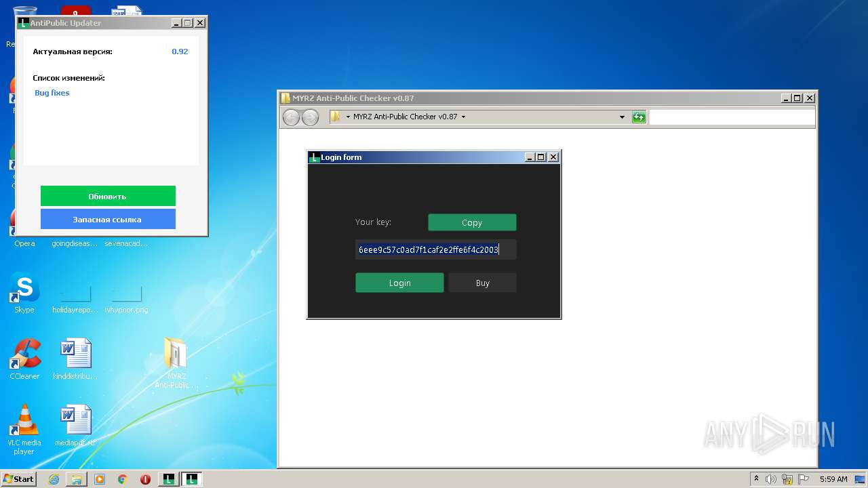This screenshot has width=868, height=488.
Task: Click the AntiPublic Updater title bar icon
Action: pos(24,23)
